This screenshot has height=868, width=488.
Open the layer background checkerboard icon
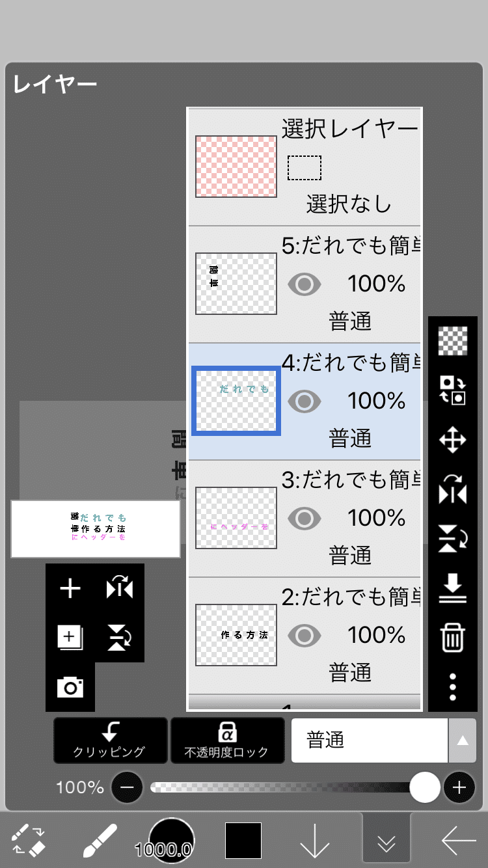452,342
